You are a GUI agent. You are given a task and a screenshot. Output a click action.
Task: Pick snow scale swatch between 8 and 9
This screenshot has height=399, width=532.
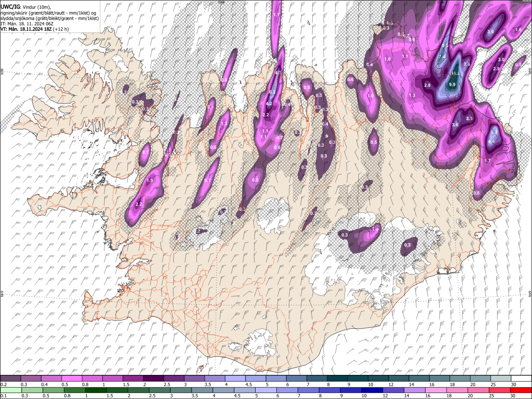pos(337,378)
